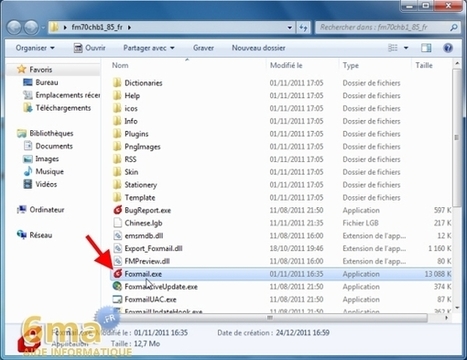This screenshot has height=360, width=467.
Task: Click the change view icon
Action: [393, 48]
